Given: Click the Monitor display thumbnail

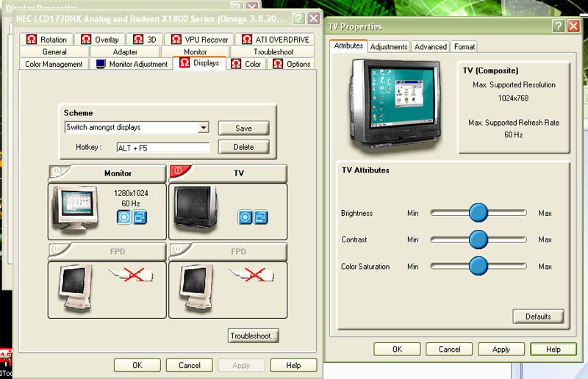Looking at the screenshot, I should tap(75, 208).
